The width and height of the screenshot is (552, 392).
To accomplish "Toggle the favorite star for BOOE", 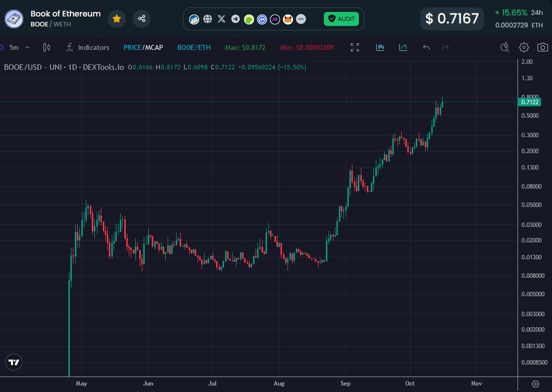I will [x=117, y=18].
